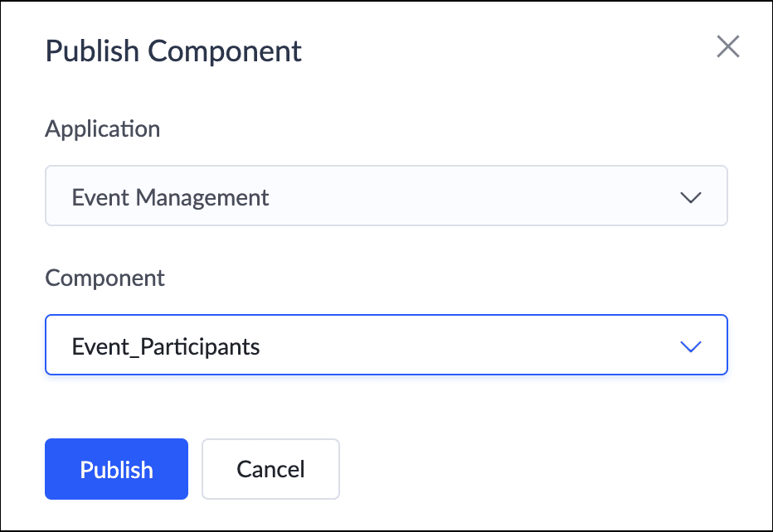The height and width of the screenshot is (532, 773).
Task: Close the Publish Component dialog
Action: (x=727, y=47)
